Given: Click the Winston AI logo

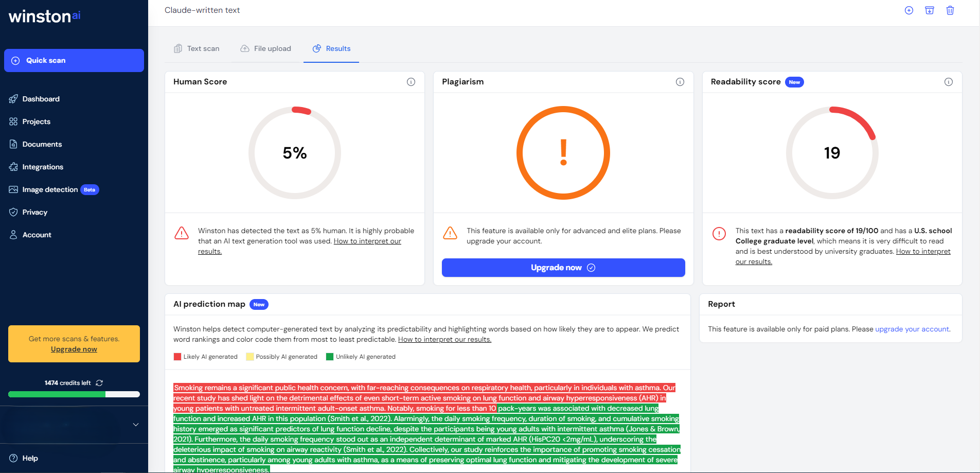Looking at the screenshot, I should coord(45,16).
